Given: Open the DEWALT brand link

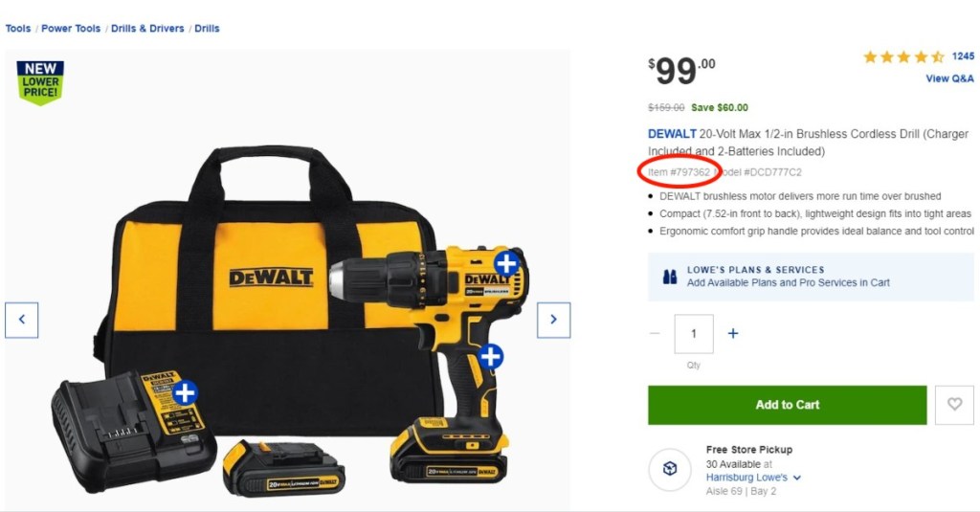Looking at the screenshot, I should pos(672,134).
